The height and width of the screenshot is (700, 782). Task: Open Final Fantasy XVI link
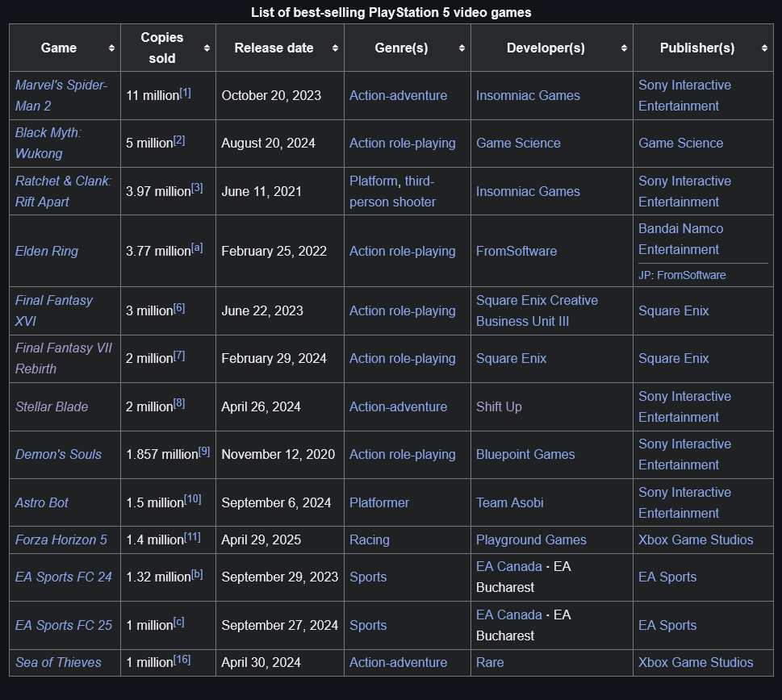pos(54,310)
